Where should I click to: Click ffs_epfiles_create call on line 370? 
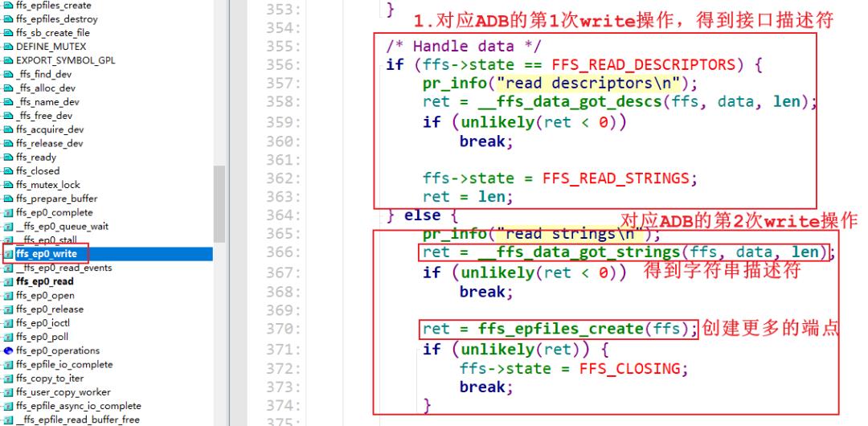(561, 329)
